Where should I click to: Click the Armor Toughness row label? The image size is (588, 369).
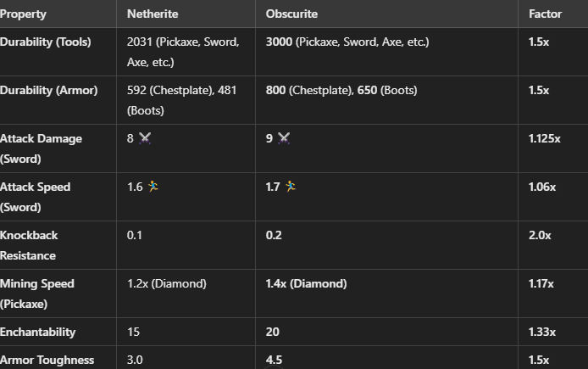[x=47, y=360]
